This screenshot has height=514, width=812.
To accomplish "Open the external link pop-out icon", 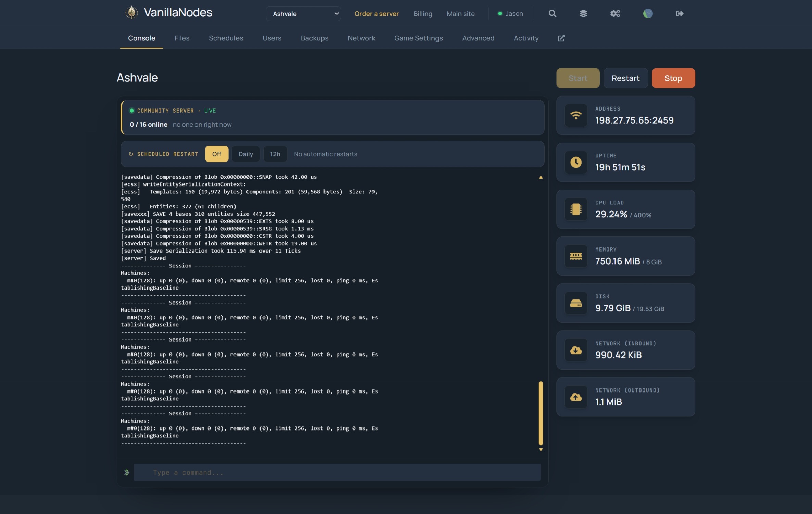I will click(x=561, y=38).
